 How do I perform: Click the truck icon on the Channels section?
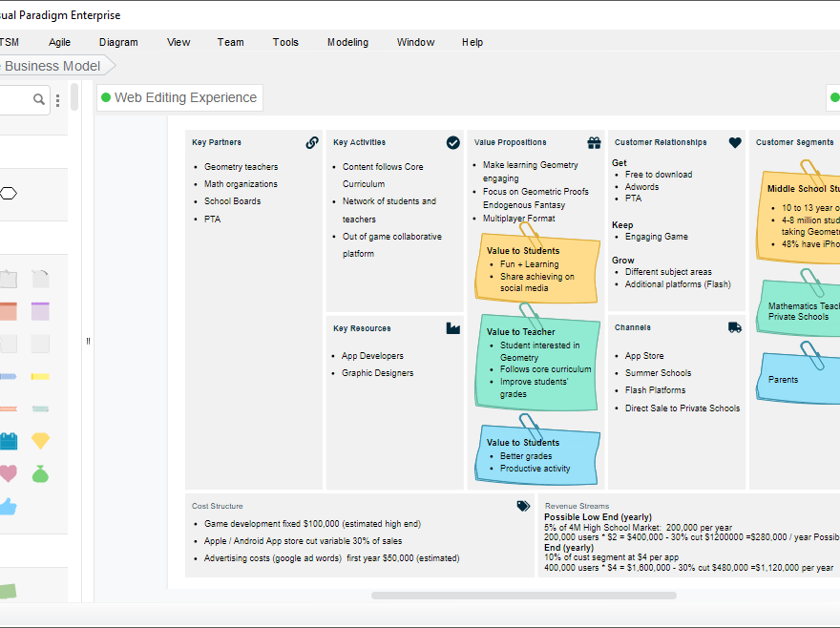pyautogui.click(x=734, y=327)
